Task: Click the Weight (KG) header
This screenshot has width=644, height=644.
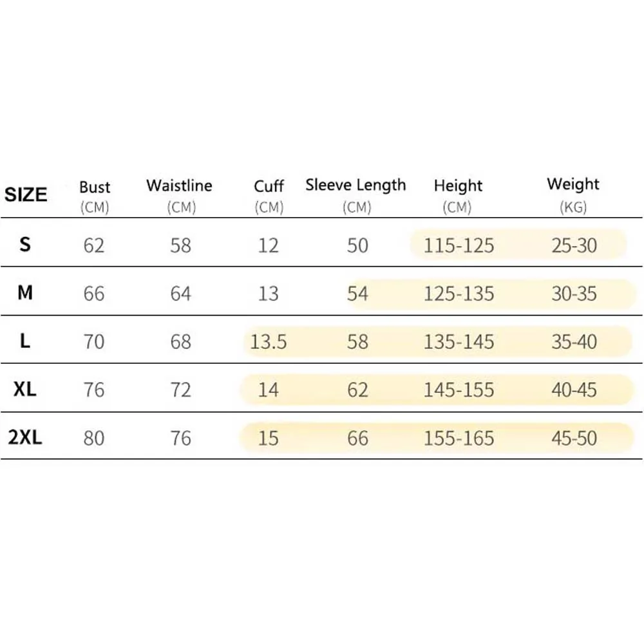Action: (573, 195)
